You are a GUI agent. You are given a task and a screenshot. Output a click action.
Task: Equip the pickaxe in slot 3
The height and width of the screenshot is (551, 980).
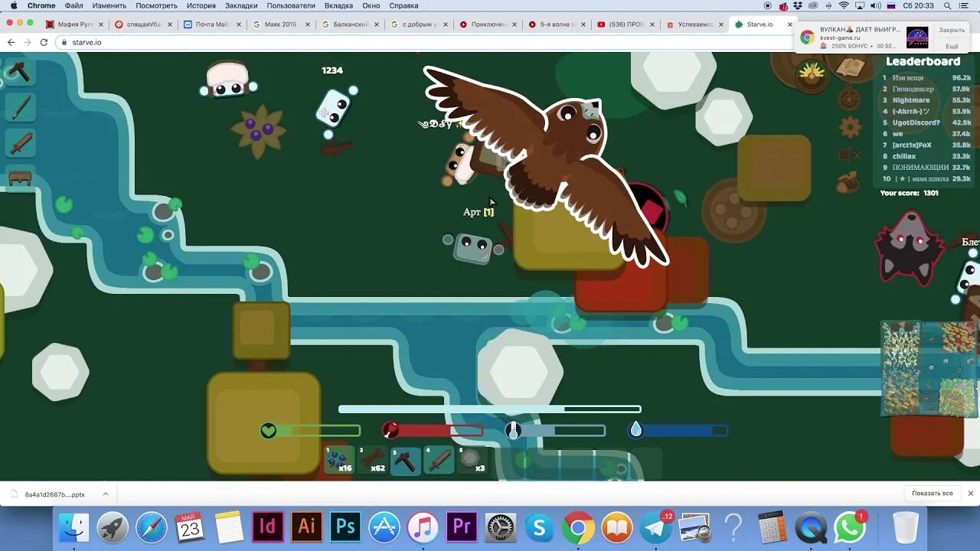[x=406, y=460]
